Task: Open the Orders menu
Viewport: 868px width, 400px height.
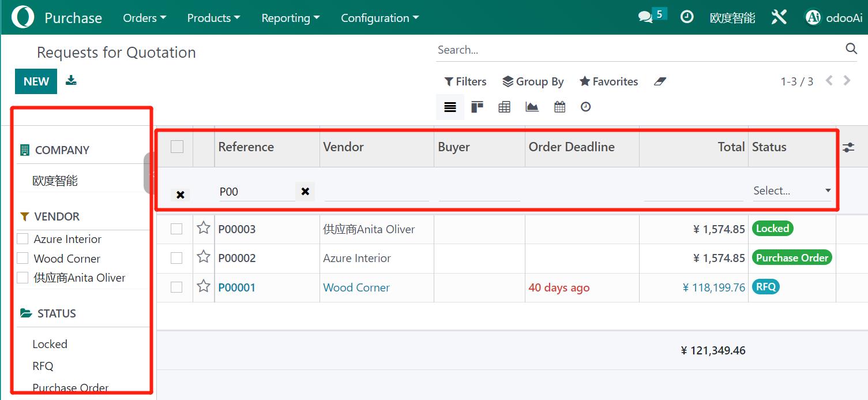Action: pyautogui.click(x=144, y=18)
